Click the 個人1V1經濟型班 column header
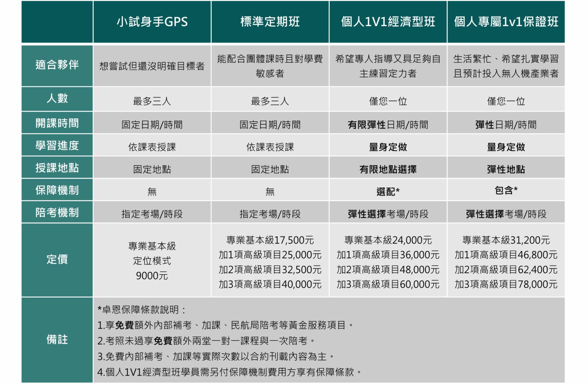Viewport: 588px width, 384px height. click(388, 22)
